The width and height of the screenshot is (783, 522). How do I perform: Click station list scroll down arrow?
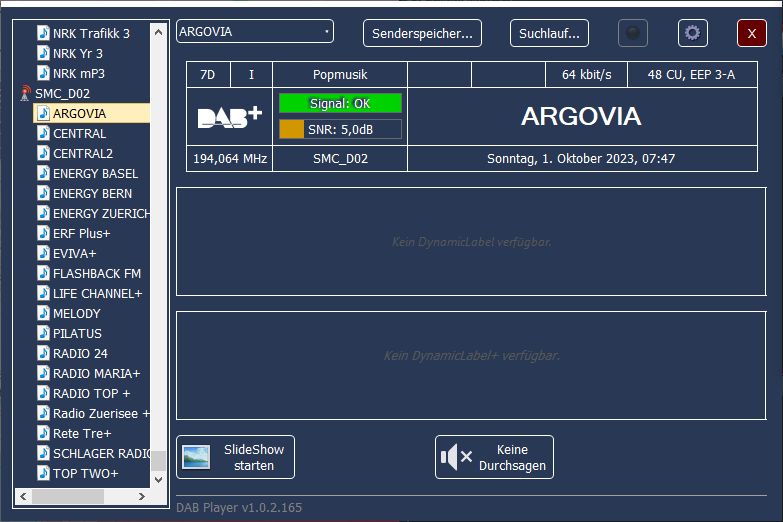coord(158,480)
